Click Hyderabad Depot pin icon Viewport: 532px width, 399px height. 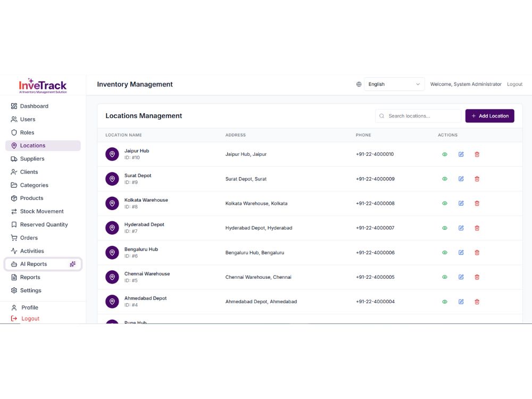pos(112,228)
